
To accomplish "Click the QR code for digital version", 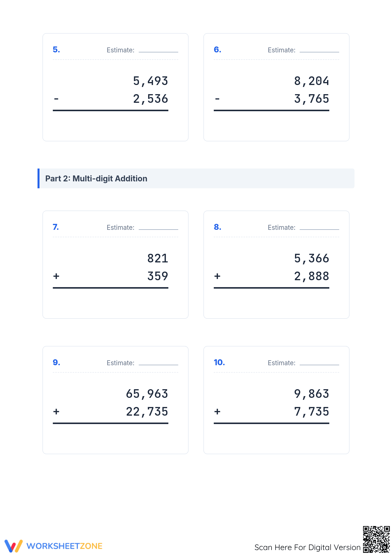I will 376,539.
